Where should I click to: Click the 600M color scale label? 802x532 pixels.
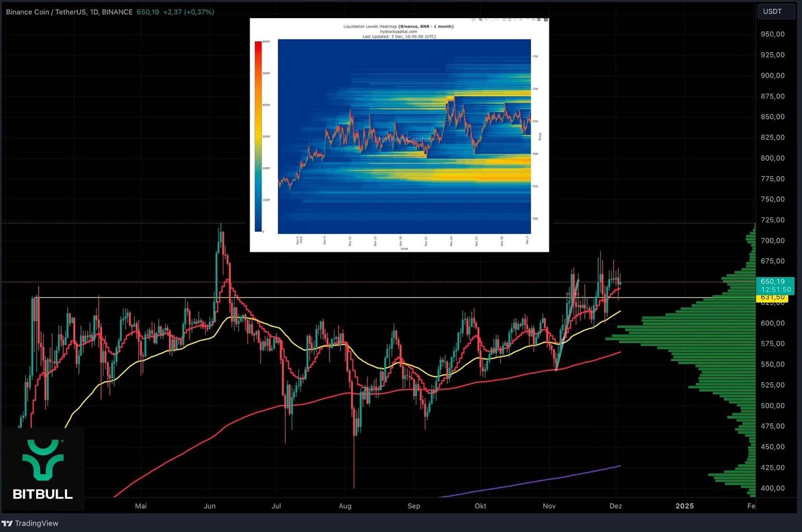click(266, 42)
